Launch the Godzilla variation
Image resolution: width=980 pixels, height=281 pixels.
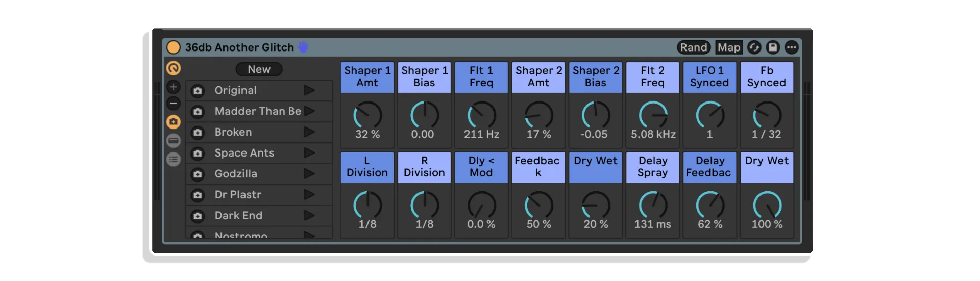(309, 174)
